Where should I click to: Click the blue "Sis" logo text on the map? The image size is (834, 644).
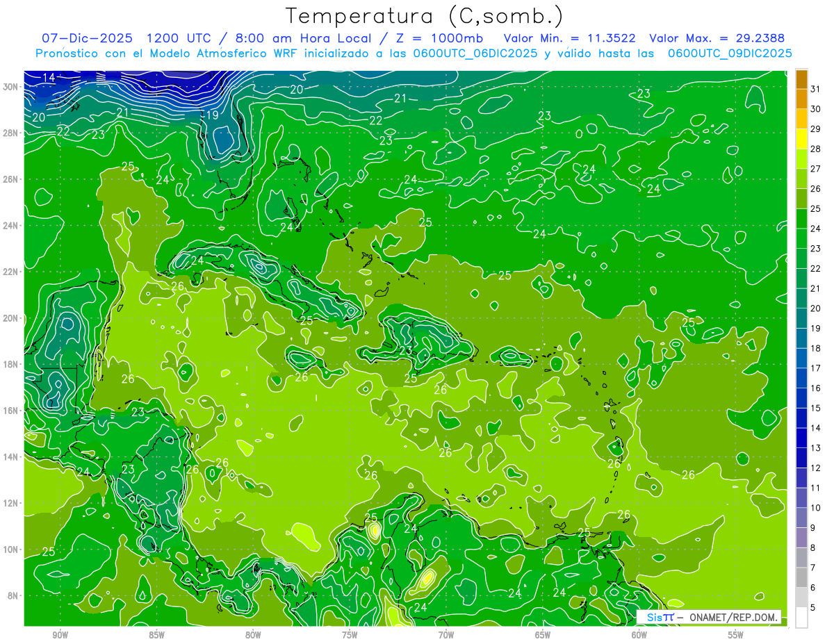pos(655,617)
